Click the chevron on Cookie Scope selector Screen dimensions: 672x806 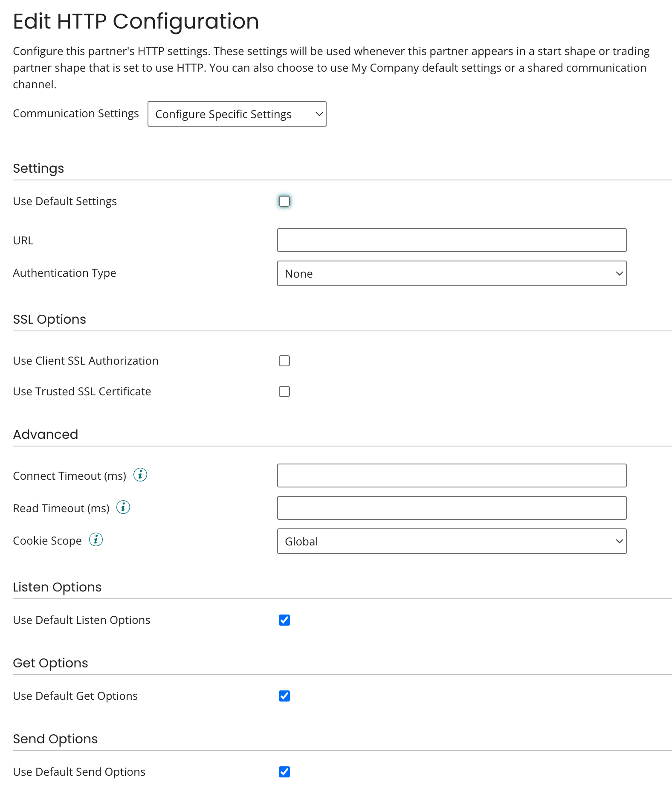pyautogui.click(x=619, y=541)
